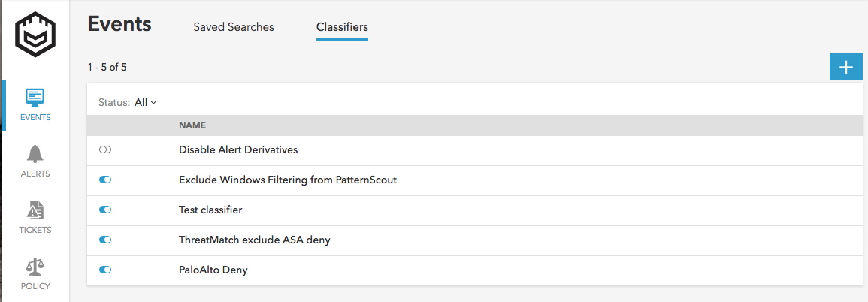Open the Policy scales icon
The height and width of the screenshot is (302, 868).
pyautogui.click(x=35, y=267)
